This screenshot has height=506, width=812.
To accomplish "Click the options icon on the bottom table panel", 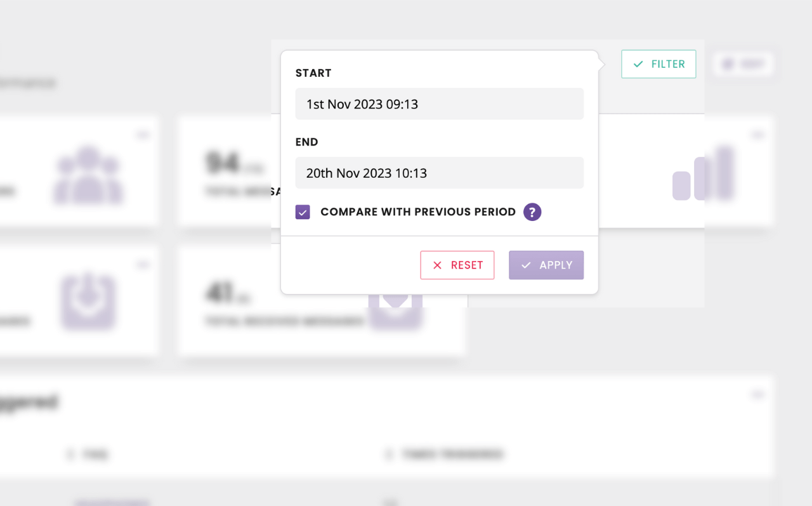I will (x=758, y=394).
